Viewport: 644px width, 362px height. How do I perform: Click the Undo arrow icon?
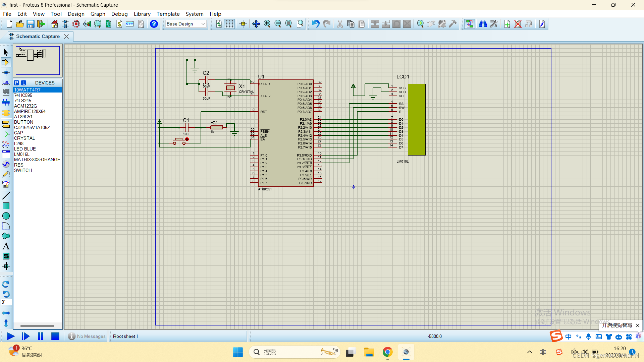click(316, 24)
